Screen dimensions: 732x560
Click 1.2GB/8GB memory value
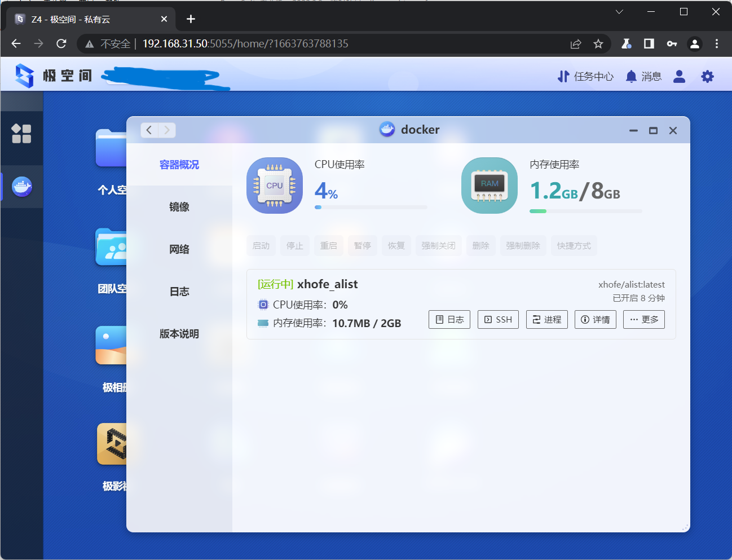[575, 191]
